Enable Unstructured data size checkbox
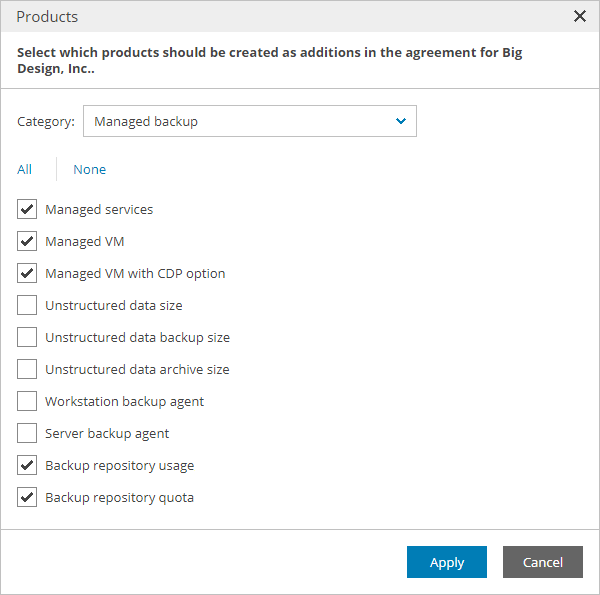Screen dimensions: 600x595 click(27, 305)
